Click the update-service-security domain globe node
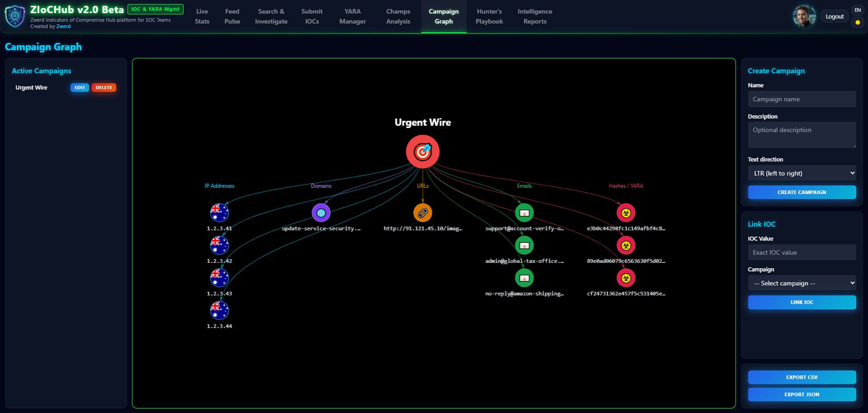 coord(321,213)
